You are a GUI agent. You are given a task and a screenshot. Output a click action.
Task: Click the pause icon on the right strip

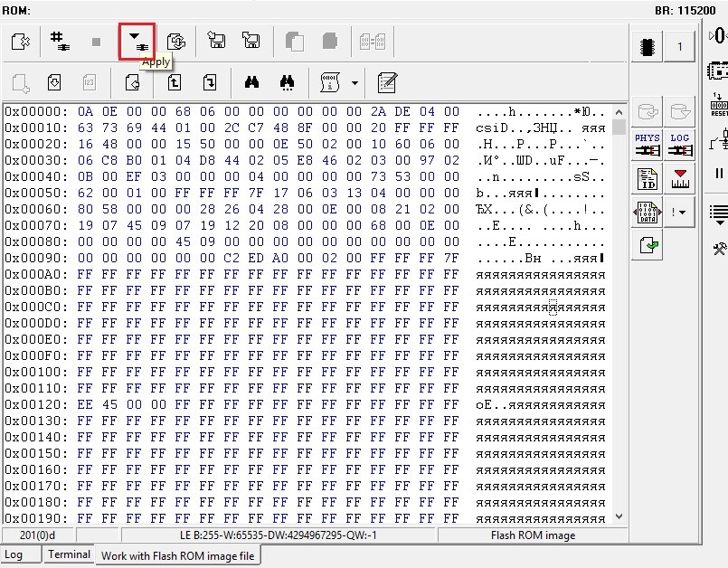pos(719,174)
